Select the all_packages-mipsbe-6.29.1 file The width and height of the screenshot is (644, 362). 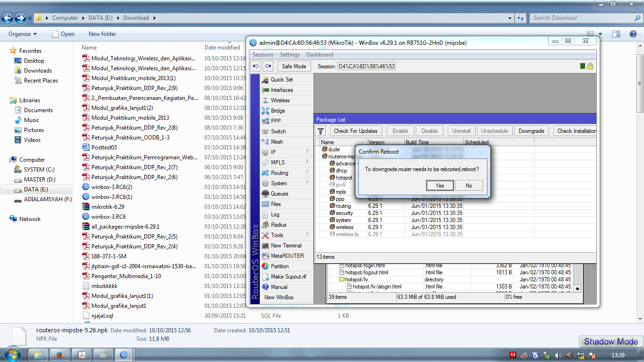125,227
